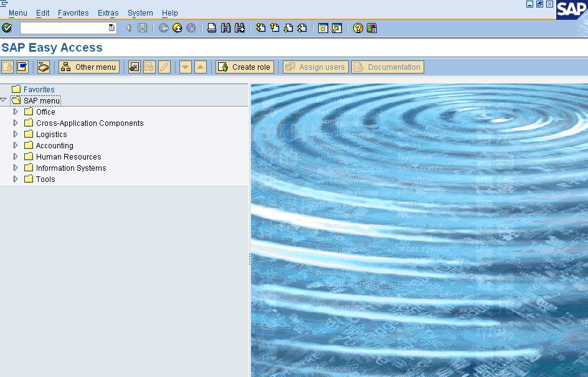
Task: Expand the Accounting tree node
Action: (x=15, y=145)
